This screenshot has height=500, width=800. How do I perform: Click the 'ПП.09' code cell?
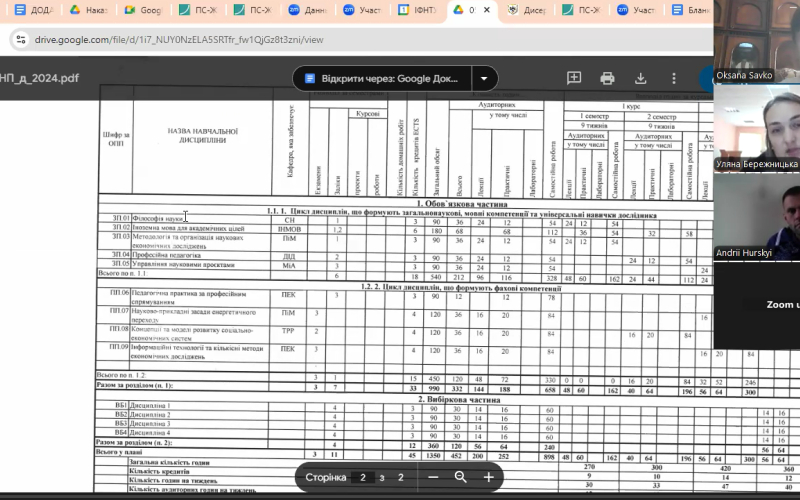coord(119,347)
